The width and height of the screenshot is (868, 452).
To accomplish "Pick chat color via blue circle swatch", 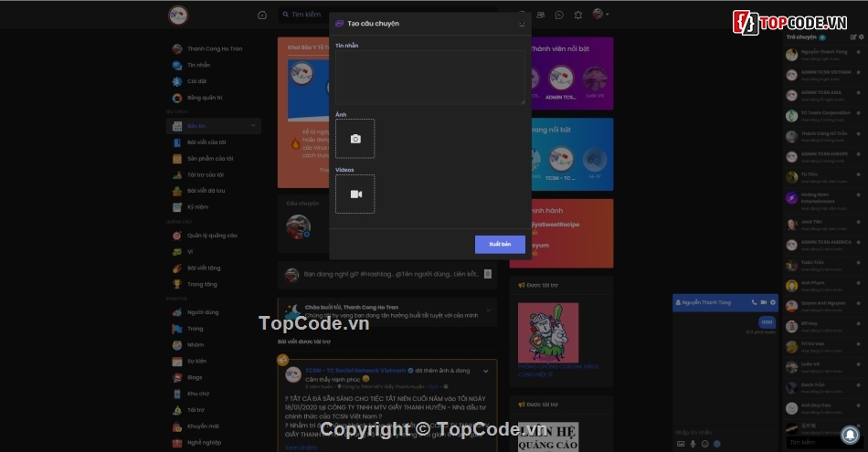I will coord(717,444).
